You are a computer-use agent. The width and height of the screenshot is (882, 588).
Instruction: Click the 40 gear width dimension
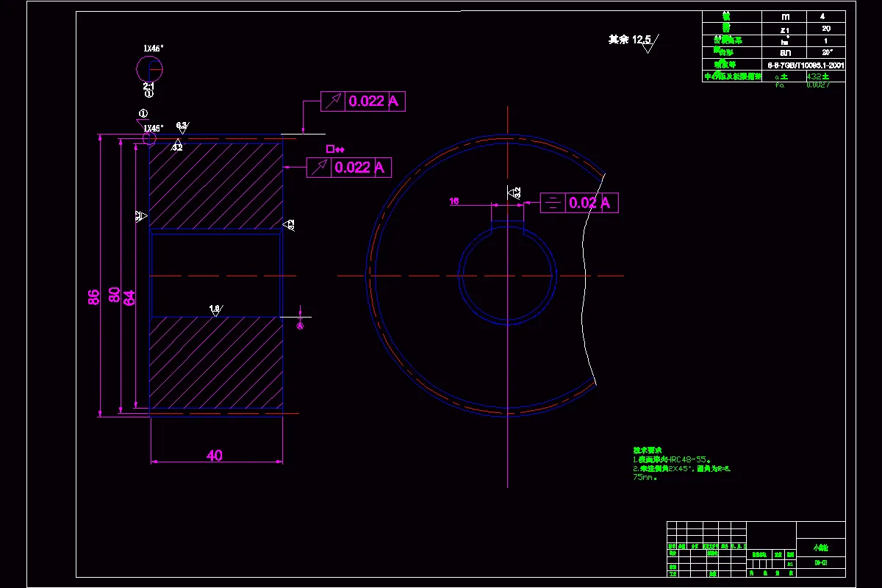214,456
